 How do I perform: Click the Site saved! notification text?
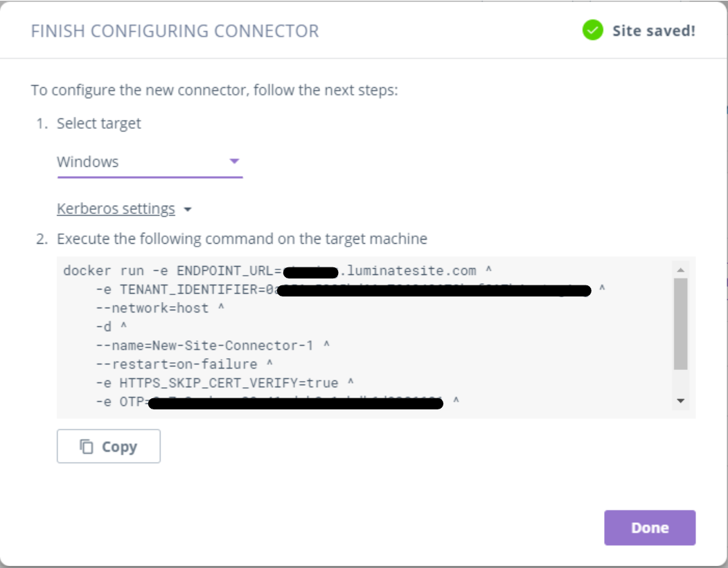pos(653,31)
